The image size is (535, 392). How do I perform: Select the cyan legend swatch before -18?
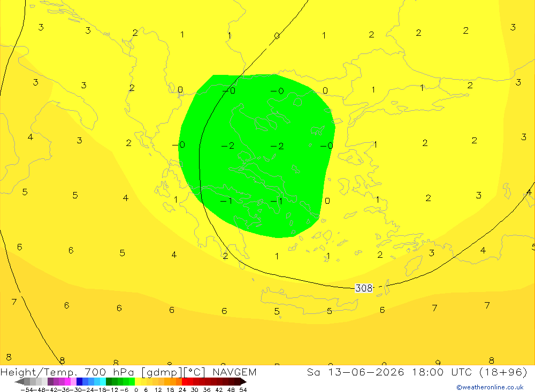[103, 381]
